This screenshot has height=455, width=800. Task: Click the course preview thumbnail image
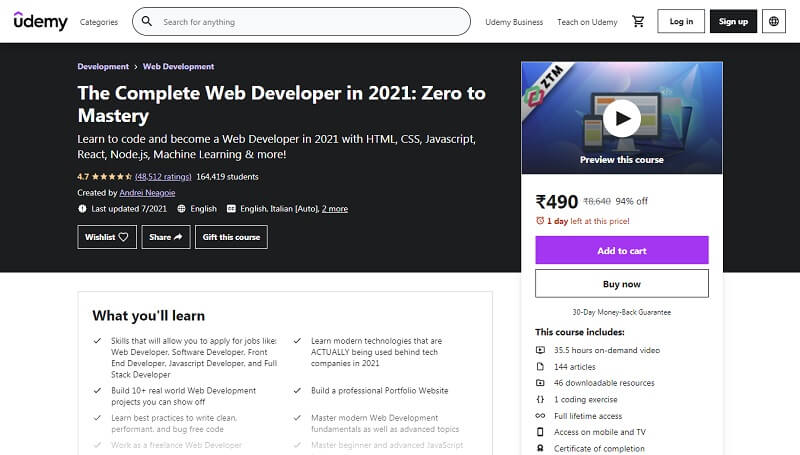621,118
